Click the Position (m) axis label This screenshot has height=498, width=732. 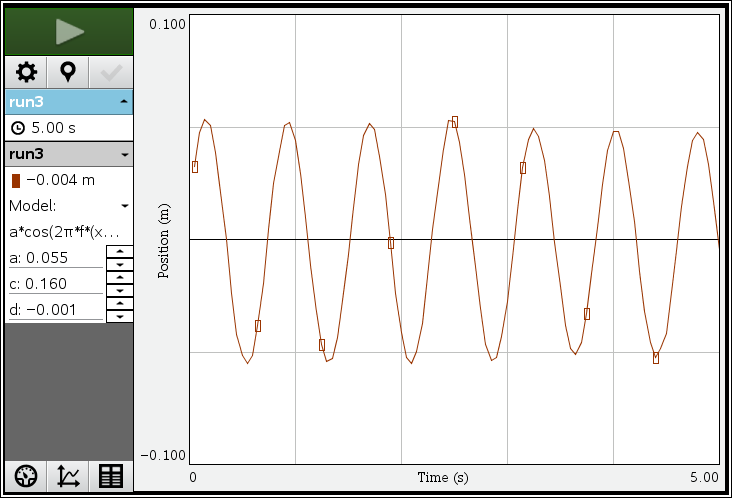(163, 239)
